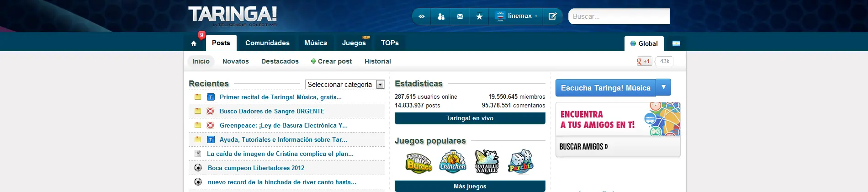868x192 pixels.
Task: Click sticky note icon beside Ayuda post
Action: coord(198,139)
